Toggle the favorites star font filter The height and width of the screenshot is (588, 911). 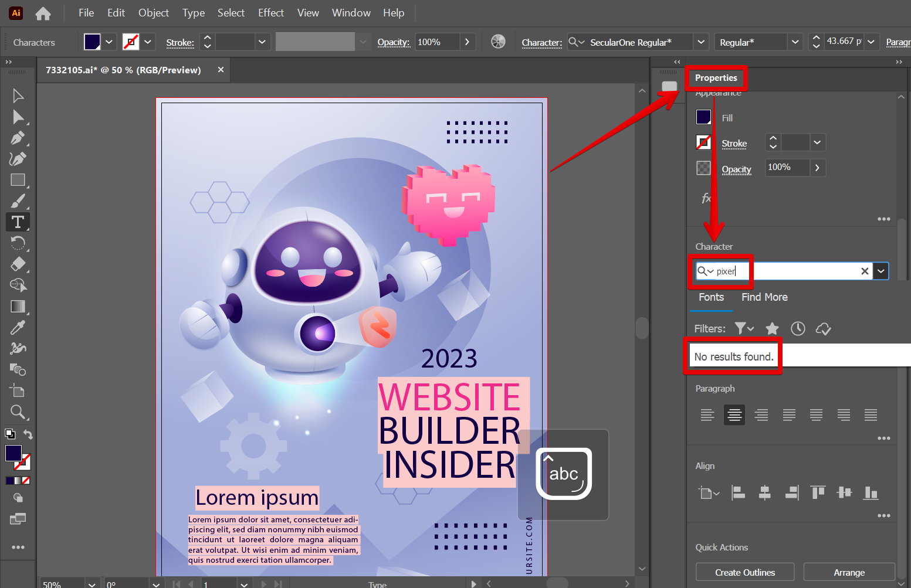[772, 329]
